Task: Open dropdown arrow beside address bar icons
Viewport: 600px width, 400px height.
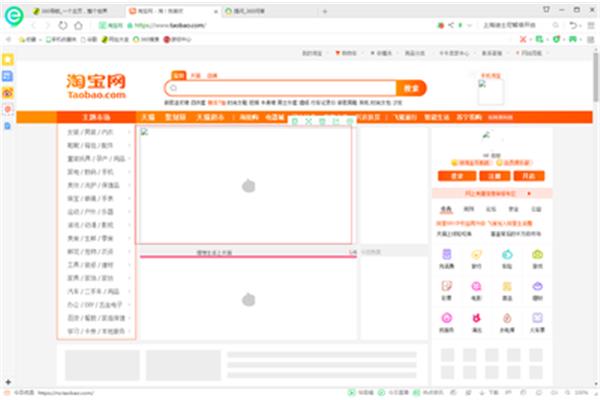Action: pyautogui.click(x=470, y=26)
